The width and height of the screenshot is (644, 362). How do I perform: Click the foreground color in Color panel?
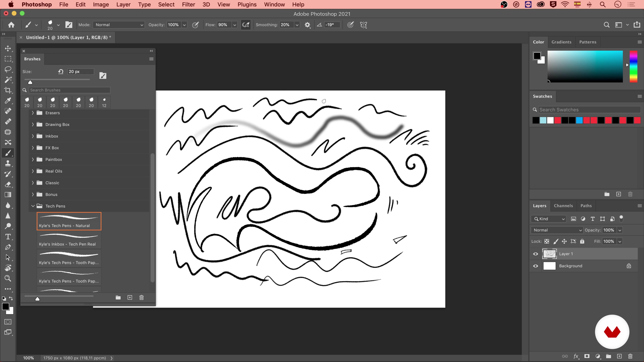click(x=537, y=56)
